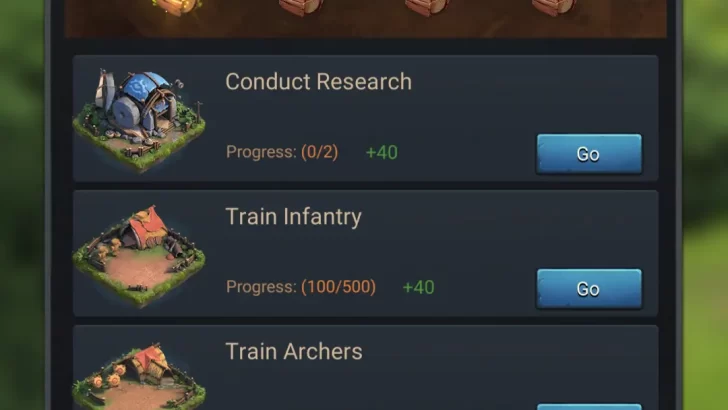Tap the +40 reward beside infantry progress
This screenshot has height=410, width=728.
click(418, 287)
